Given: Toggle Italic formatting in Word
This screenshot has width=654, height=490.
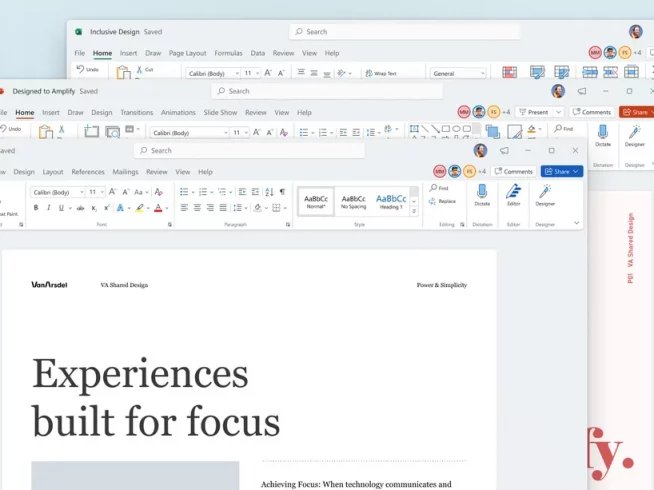Looking at the screenshot, I should [x=49, y=208].
